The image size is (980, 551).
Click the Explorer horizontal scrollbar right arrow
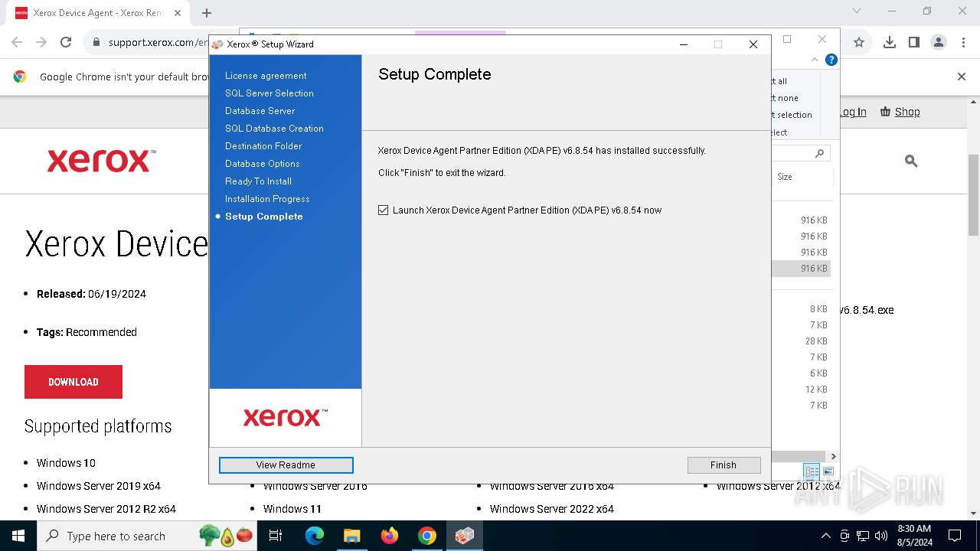pos(834,456)
